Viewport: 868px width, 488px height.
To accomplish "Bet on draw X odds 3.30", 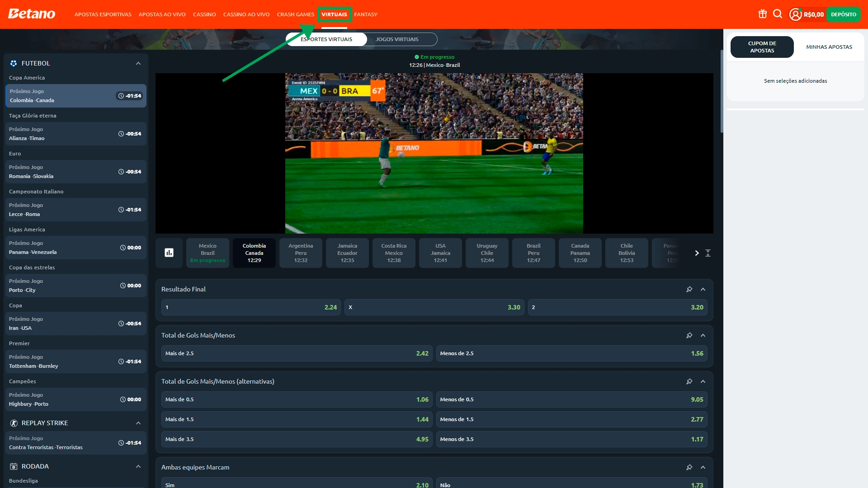I will 434,307.
